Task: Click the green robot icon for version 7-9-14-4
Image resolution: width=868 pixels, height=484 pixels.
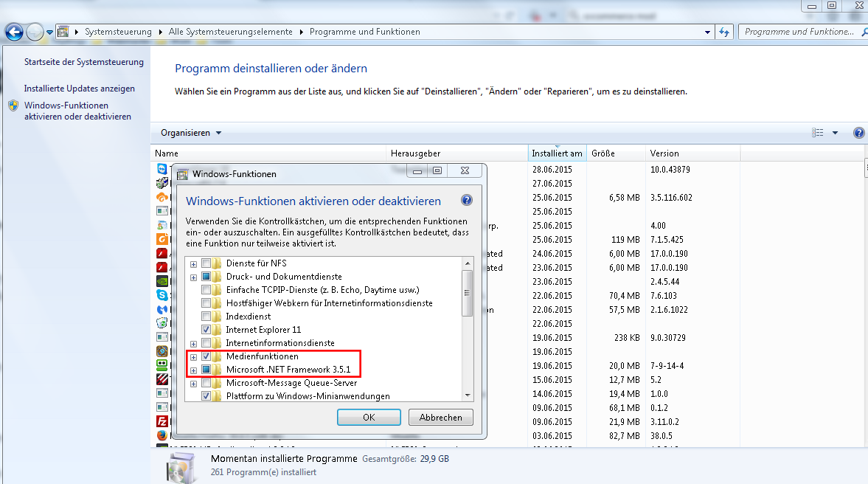Action: coord(162,365)
